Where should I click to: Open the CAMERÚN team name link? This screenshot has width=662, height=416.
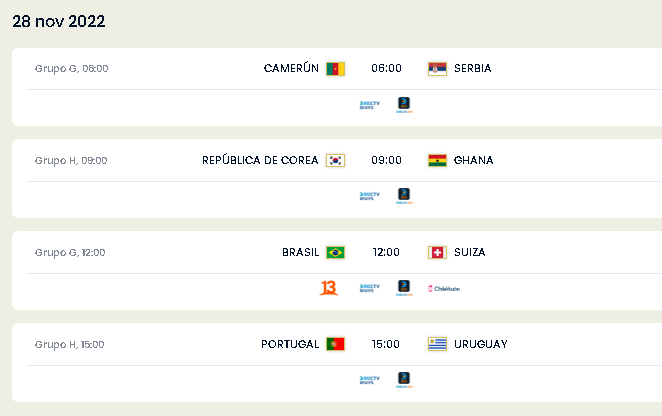(x=291, y=68)
